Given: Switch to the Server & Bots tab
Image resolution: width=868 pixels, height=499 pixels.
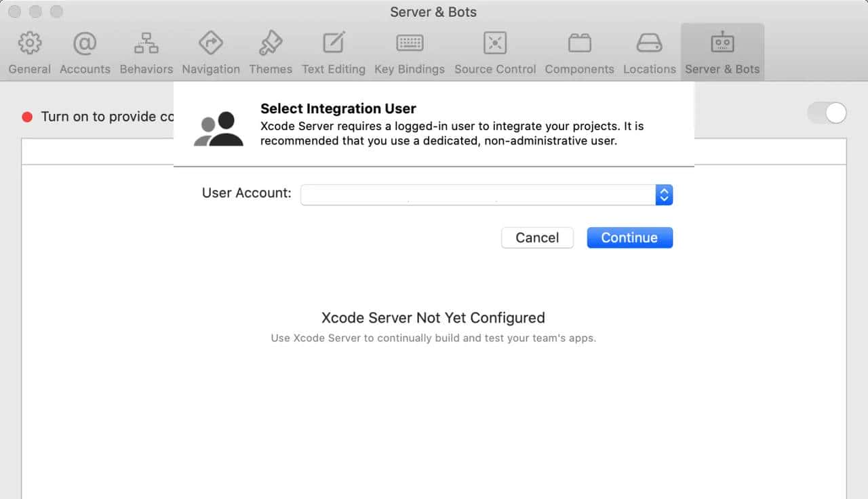Looking at the screenshot, I should (x=722, y=51).
